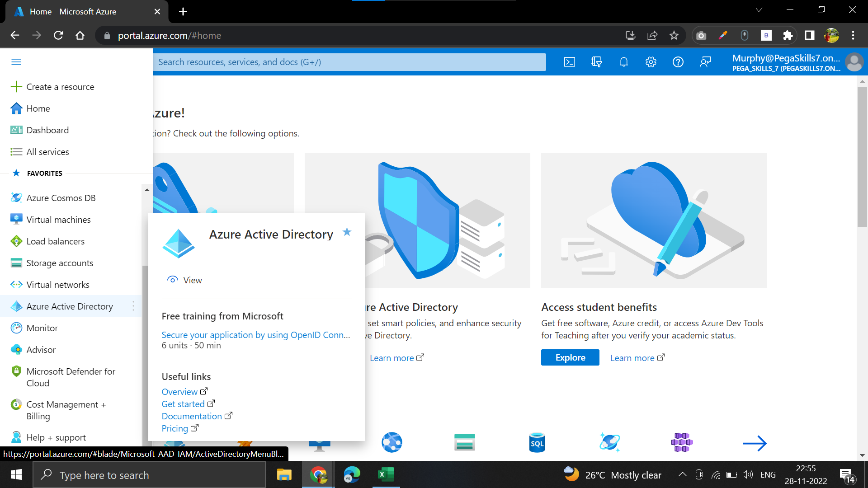Go to the browser home page
Image resolution: width=868 pixels, height=488 pixels.
pos(80,35)
